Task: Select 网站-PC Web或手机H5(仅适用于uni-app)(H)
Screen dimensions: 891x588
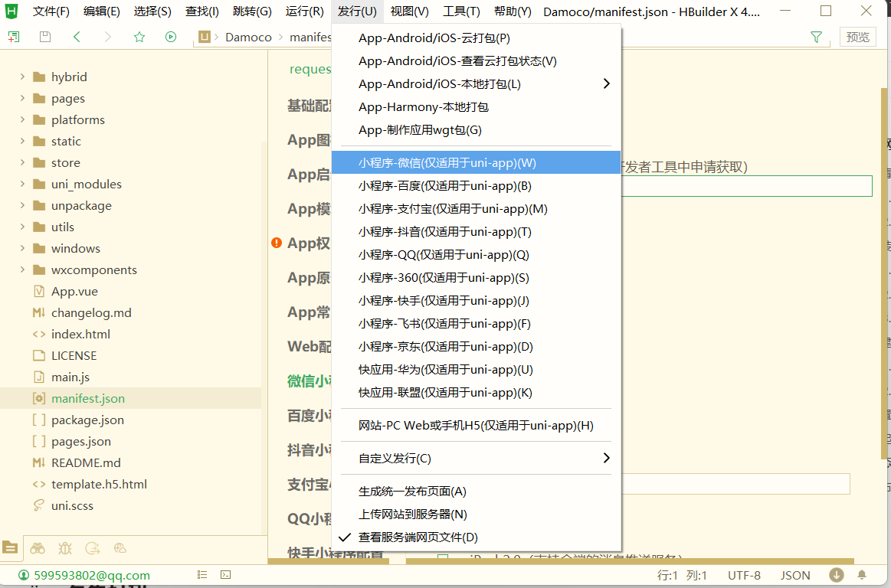Action: [x=477, y=425]
